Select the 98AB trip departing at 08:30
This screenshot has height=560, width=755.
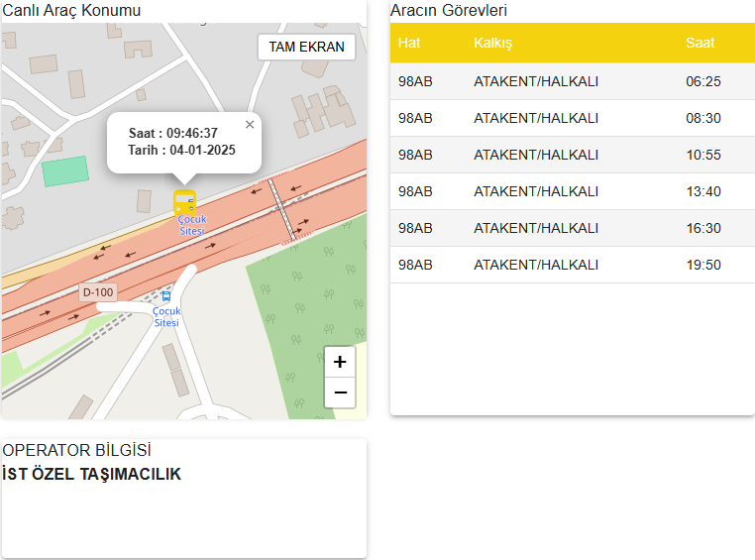tap(572, 118)
